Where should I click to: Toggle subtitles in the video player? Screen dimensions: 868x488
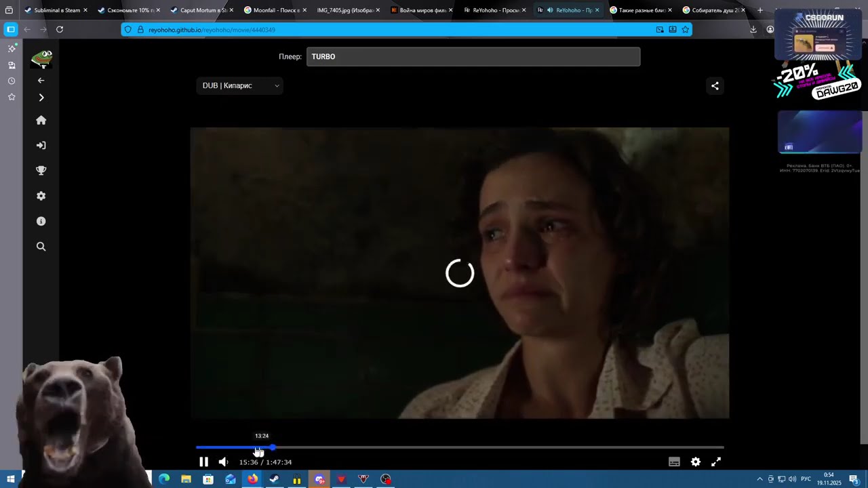(x=674, y=462)
